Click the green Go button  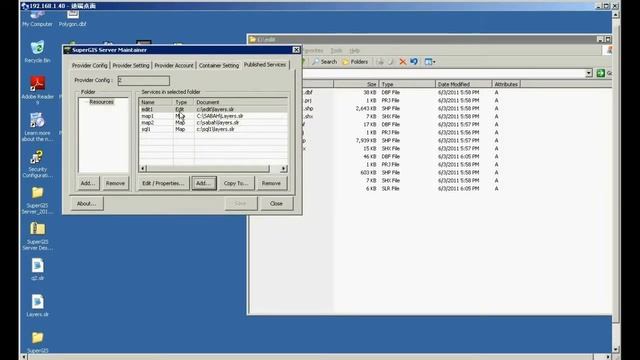(600, 73)
